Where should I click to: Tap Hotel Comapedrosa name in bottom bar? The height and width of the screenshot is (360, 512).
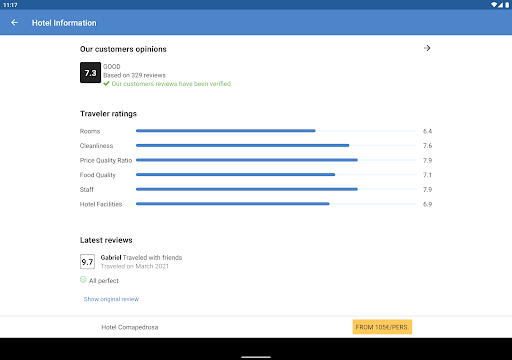pos(130,327)
